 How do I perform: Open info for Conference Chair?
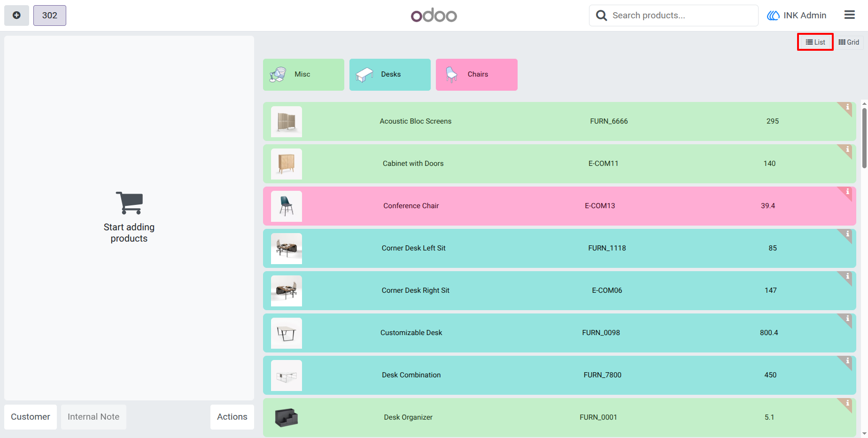click(847, 192)
